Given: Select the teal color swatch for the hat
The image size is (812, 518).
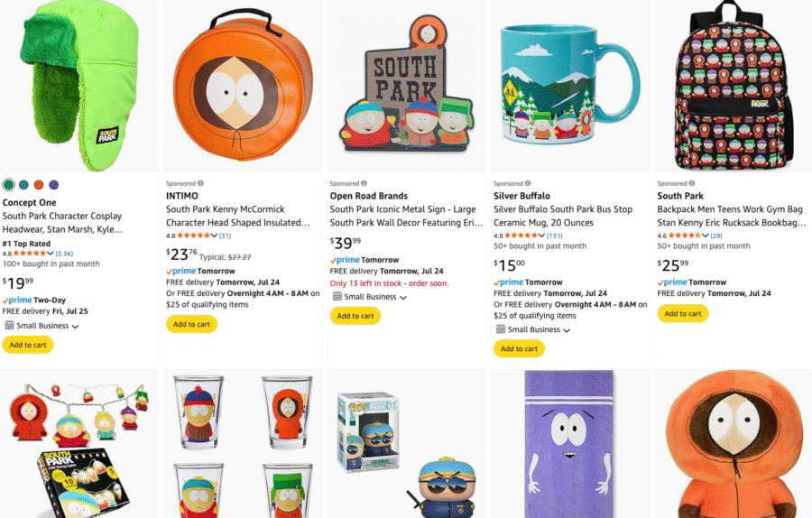Looking at the screenshot, I should tap(23, 185).
